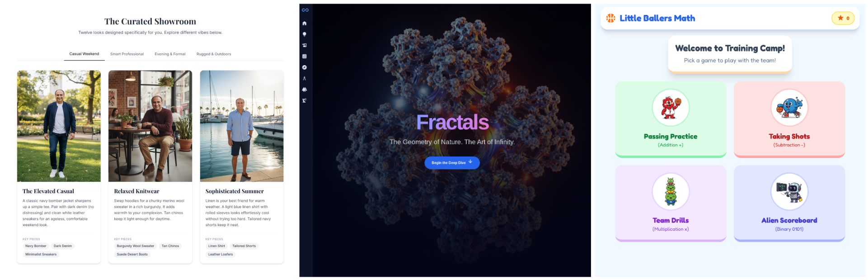Open the compass icon in the sidebar

pyautogui.click(x=305, y=67)
